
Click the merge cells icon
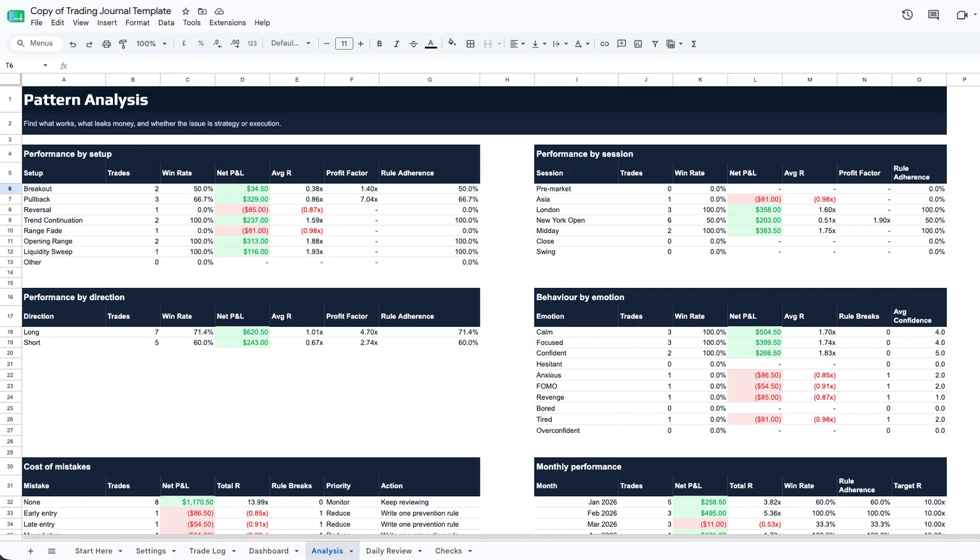tap(488, 44)
